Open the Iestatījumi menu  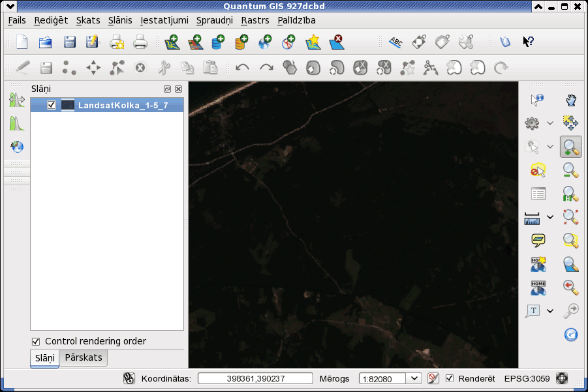[164, 21]
